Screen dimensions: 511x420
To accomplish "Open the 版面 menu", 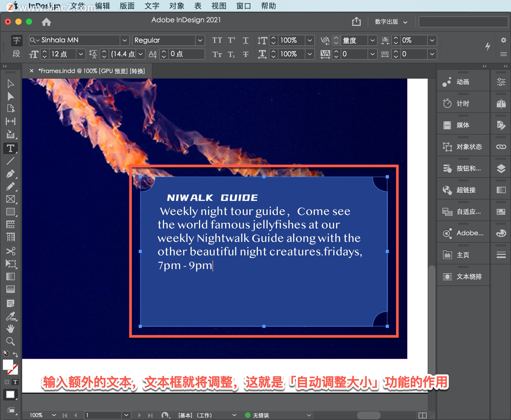I will tap(127, 6).
